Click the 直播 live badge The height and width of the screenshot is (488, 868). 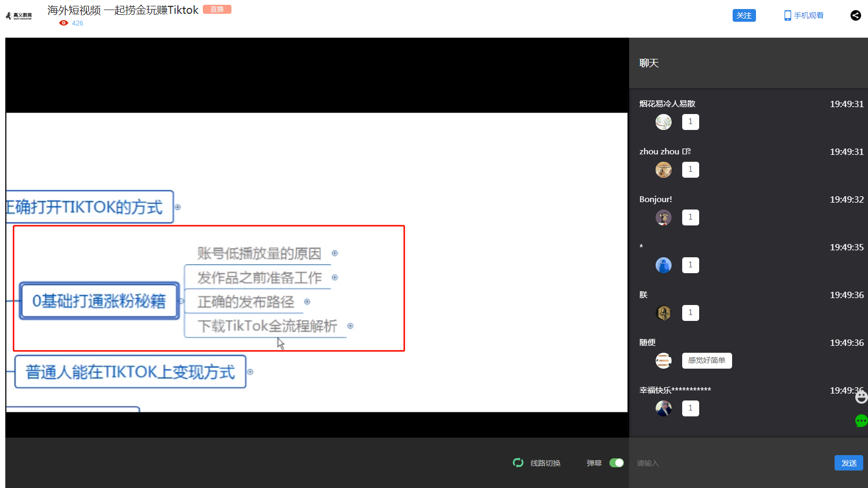[217, 10]
